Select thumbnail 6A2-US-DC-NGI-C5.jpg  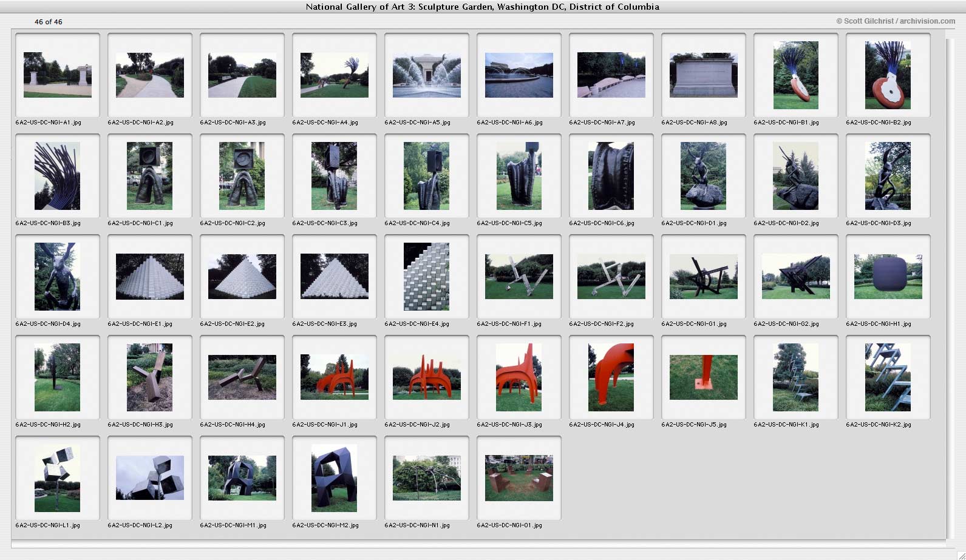point(519,176)
